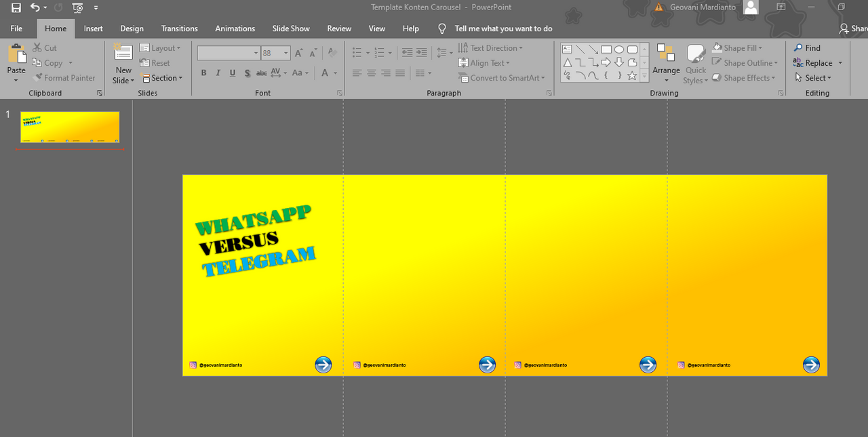Click the Save icon in quick access toolbar
Screen dimensions: 868x437
pyautogui.click(x=16, y=7)
